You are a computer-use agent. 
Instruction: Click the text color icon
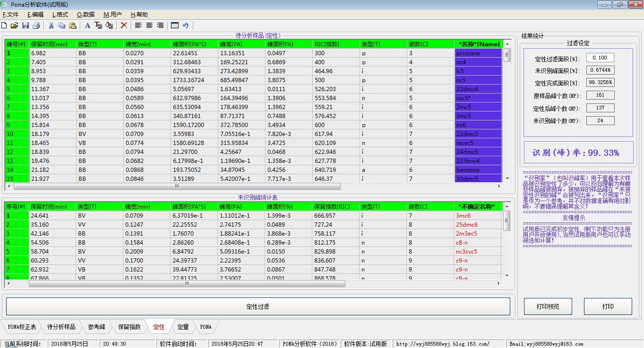tap(98, 25)
